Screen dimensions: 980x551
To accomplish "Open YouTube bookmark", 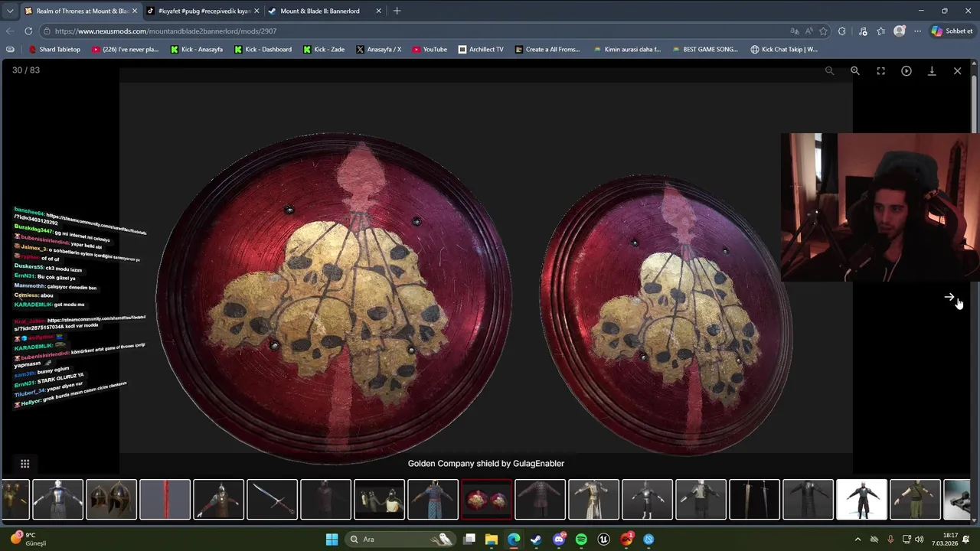I will point(430,50).
